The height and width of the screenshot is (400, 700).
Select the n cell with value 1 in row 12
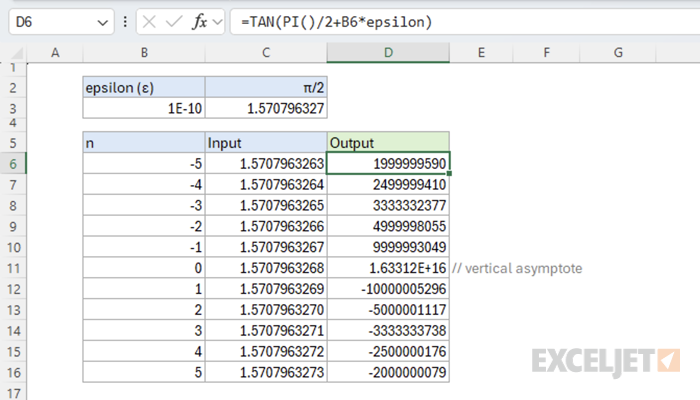144,289
